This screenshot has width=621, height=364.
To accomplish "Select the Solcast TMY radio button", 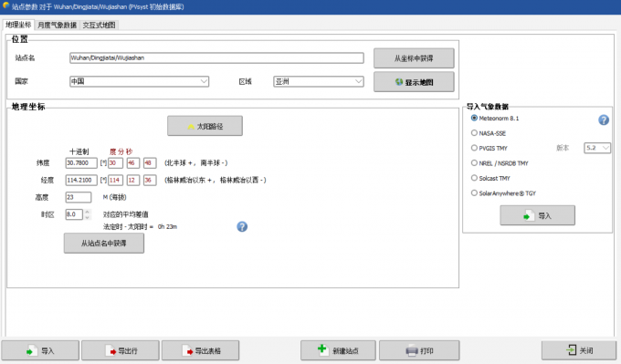I will click(474, 178).
